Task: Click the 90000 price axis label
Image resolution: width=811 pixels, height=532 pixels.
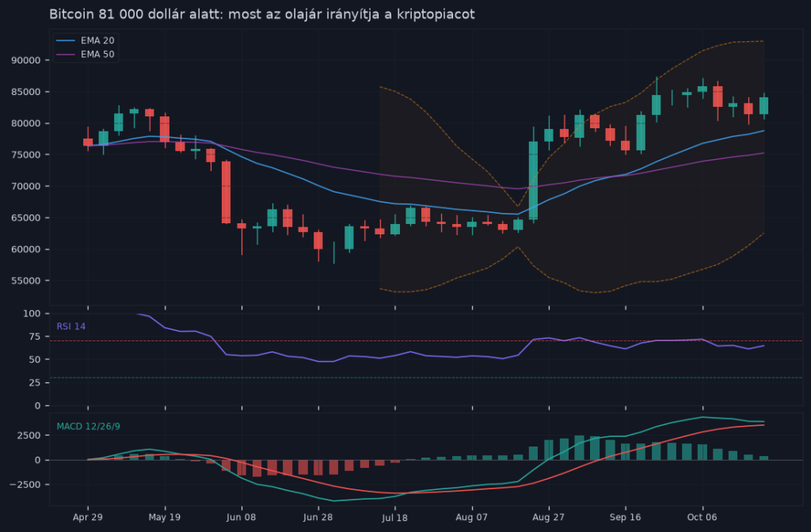Action: [x=26, y=60]
